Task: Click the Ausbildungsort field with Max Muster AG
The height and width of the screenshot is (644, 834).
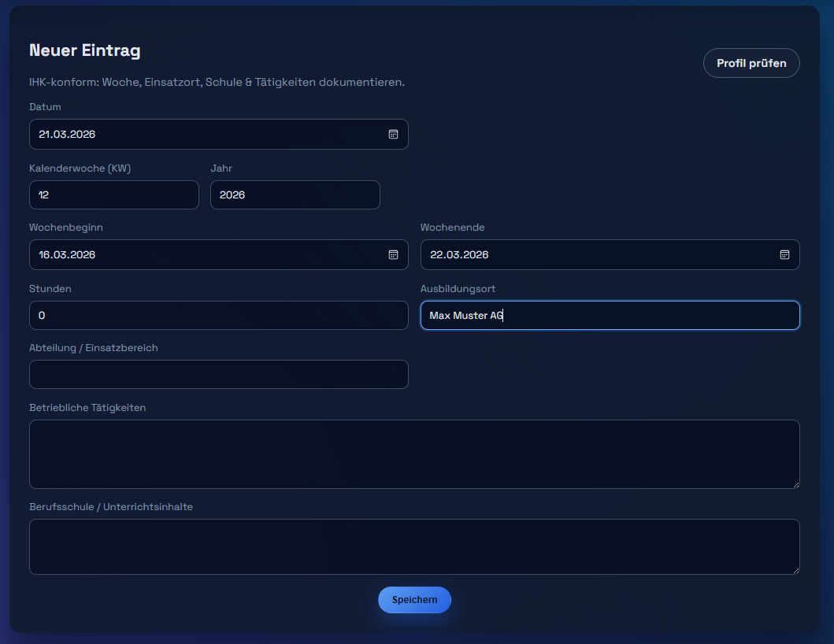Action: pos(610,316)
